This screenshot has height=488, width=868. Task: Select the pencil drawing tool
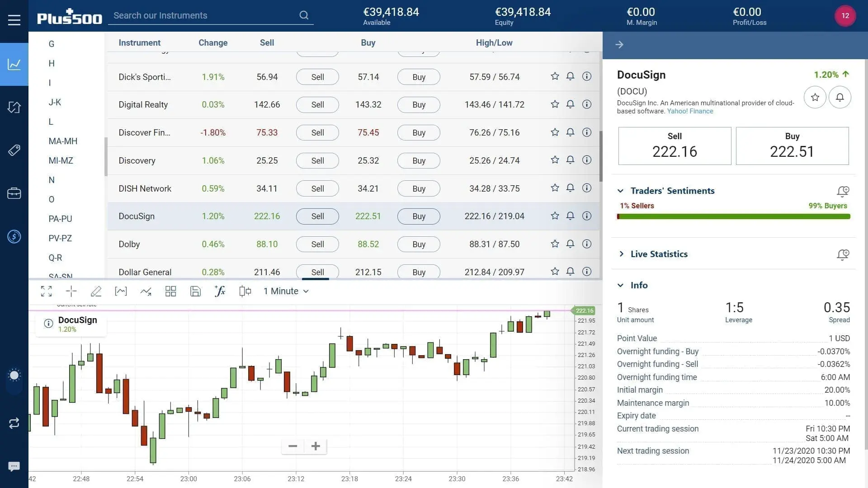click(96, 291)
